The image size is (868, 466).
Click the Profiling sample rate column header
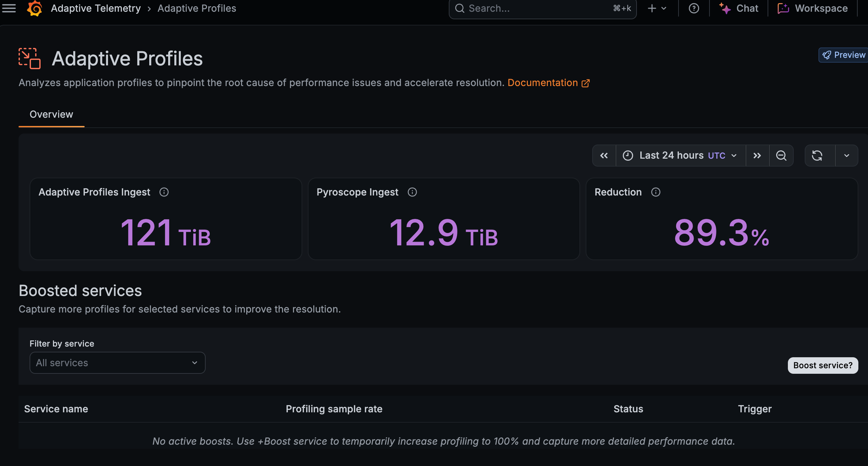[334, 409]
